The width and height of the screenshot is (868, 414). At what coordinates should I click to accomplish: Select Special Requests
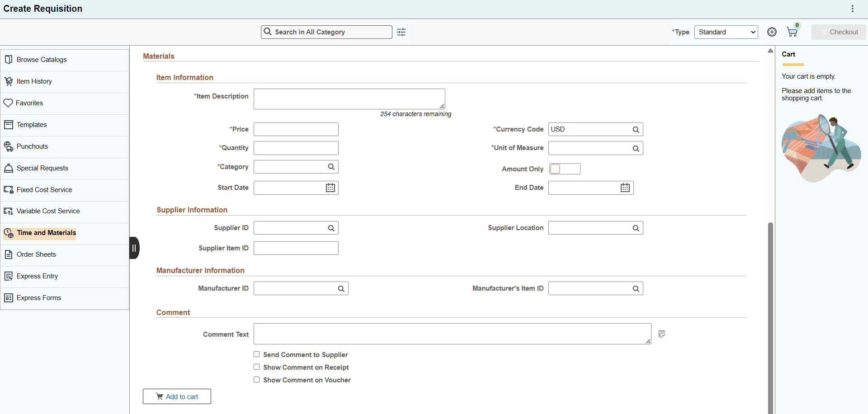click(65, 169)
